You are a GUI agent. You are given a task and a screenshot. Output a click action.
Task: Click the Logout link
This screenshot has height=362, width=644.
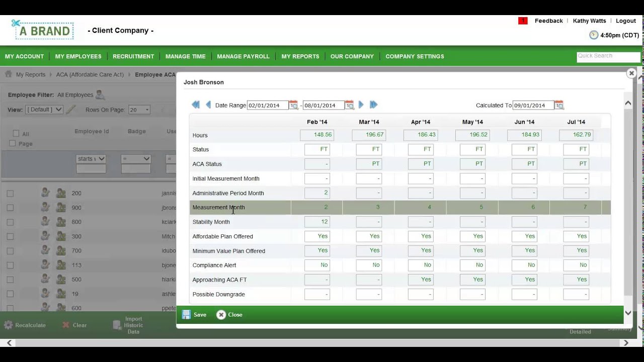(x=626, y=21)
